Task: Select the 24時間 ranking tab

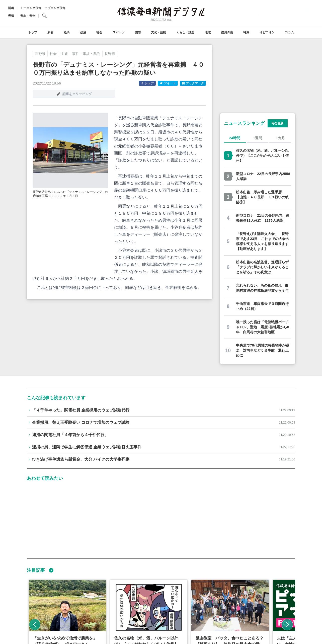Action: tap(235, 138)
